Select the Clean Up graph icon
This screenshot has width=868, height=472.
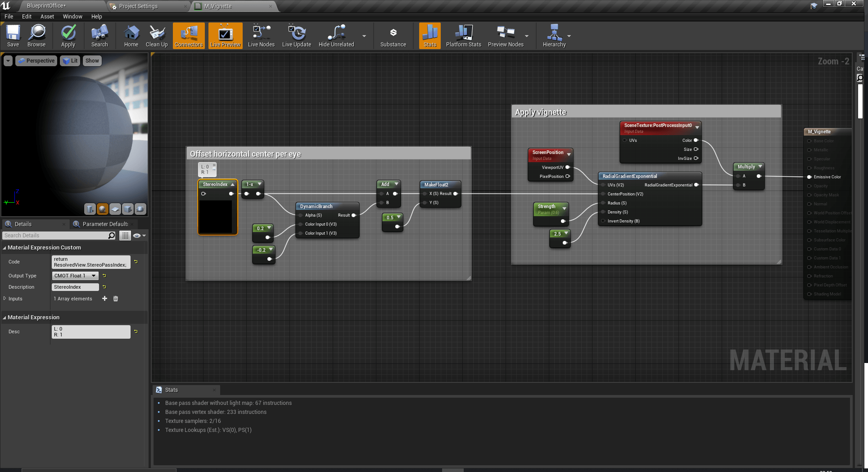[x=156, y=36]
